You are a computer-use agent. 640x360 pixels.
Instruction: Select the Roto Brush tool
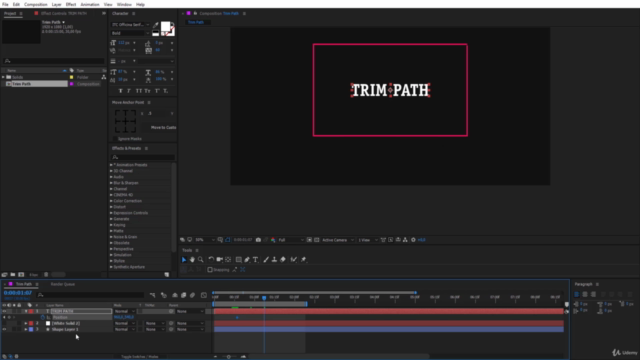[x=293, y=260]
